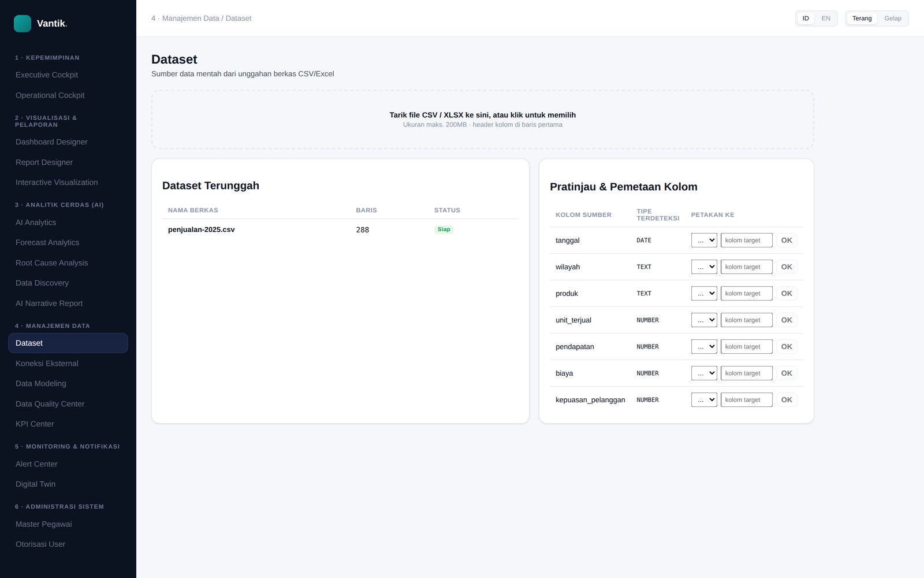Viewport: 924px width, 578px height.
Task: Open Koneksi Eksternal
Action: click(x=68, y=364)
